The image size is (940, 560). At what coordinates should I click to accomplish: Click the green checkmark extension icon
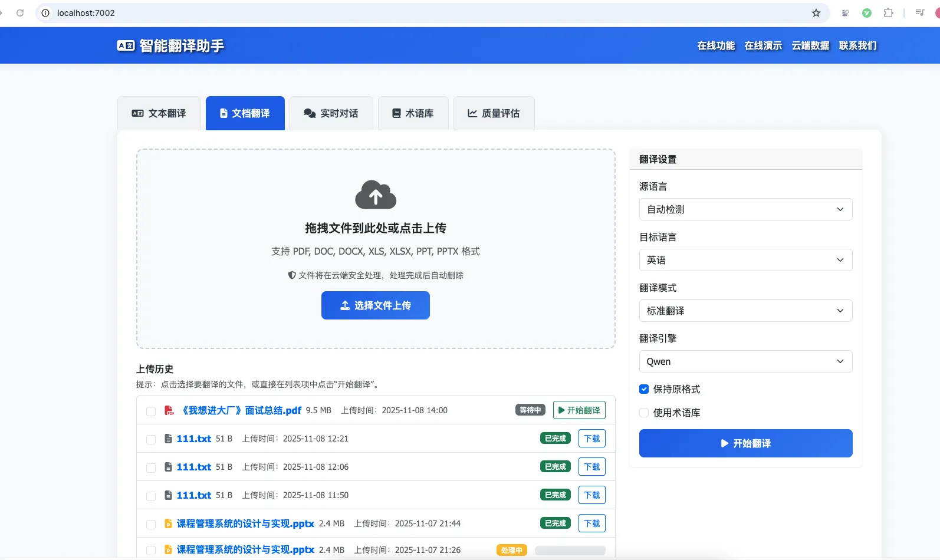click(866, 13)
